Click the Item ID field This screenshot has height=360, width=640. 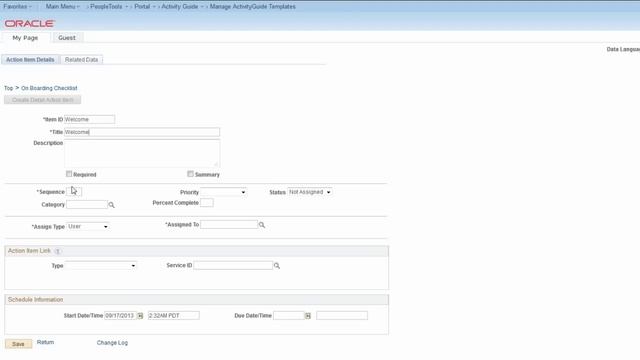(x=89, y=119)
